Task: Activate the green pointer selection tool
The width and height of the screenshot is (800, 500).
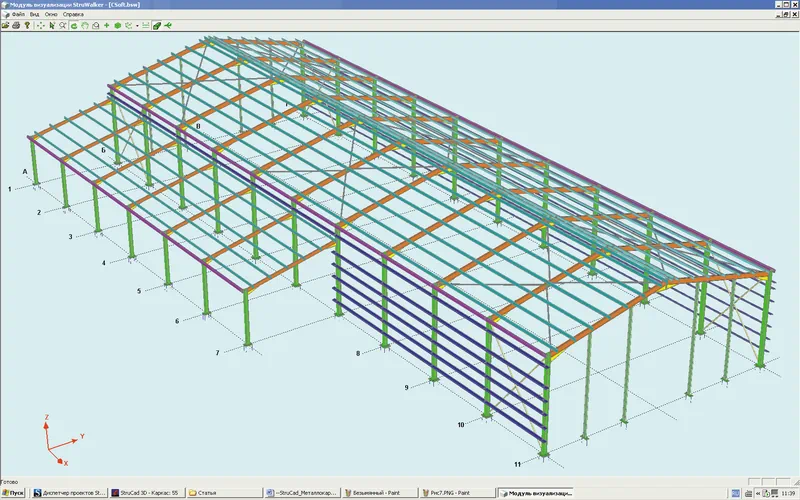Action: [52, 25]
